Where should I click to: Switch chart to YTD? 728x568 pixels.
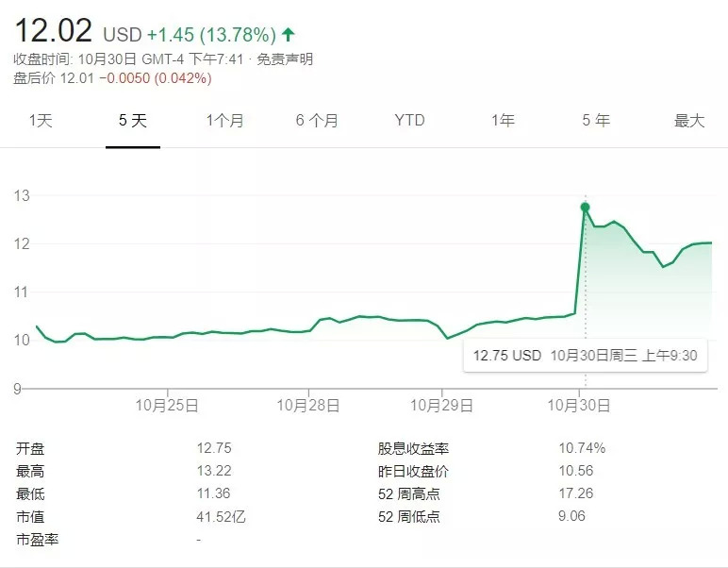tap(409, 121)
